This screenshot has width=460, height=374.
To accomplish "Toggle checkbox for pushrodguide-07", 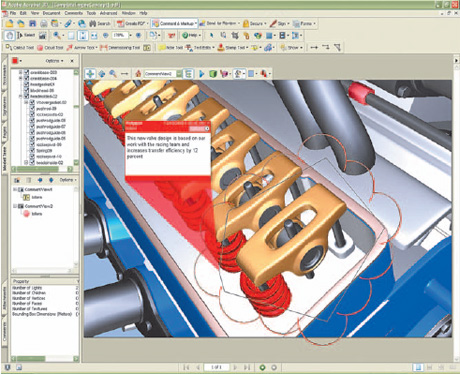I will click(x=32, y=126).
